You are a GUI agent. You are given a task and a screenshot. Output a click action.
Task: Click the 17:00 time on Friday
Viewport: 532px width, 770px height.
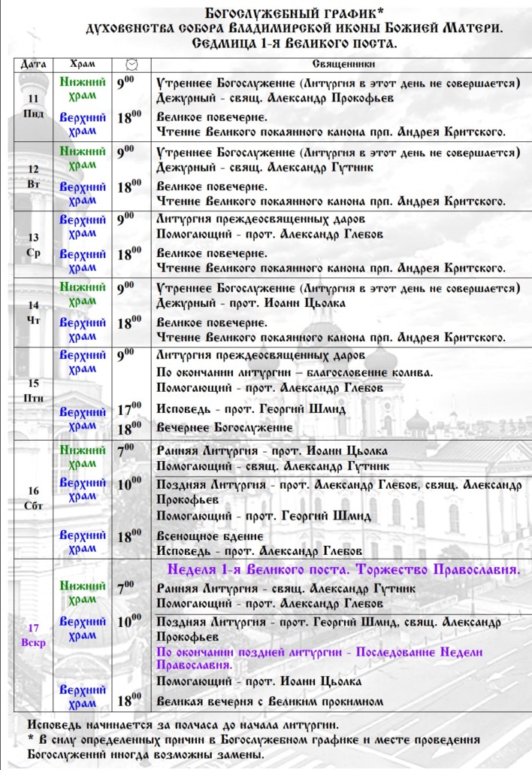129,408
